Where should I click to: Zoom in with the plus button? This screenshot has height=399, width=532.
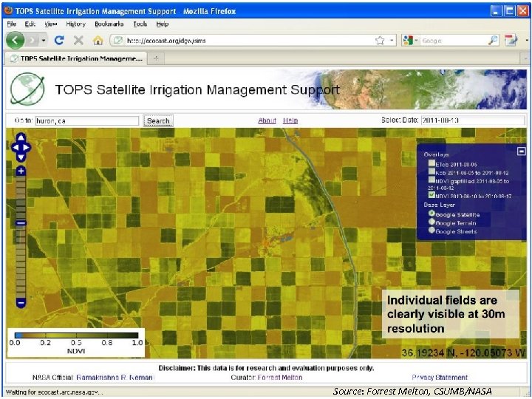click(21, 171)
